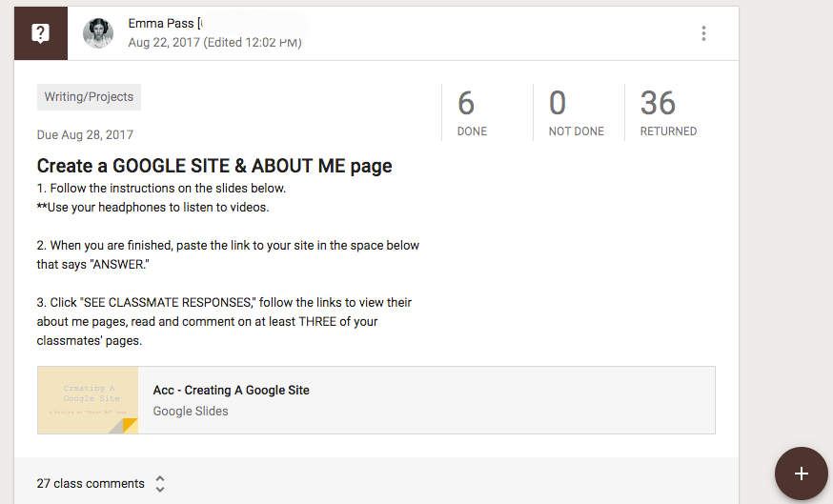The width and height of the screenshot is (833, 504).
Task: Click the Google Slides file type label
Action: [x=191, y=411]
